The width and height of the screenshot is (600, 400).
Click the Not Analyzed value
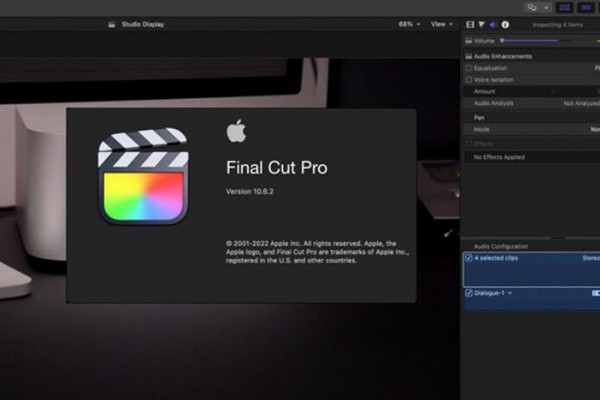coord(581,103)
